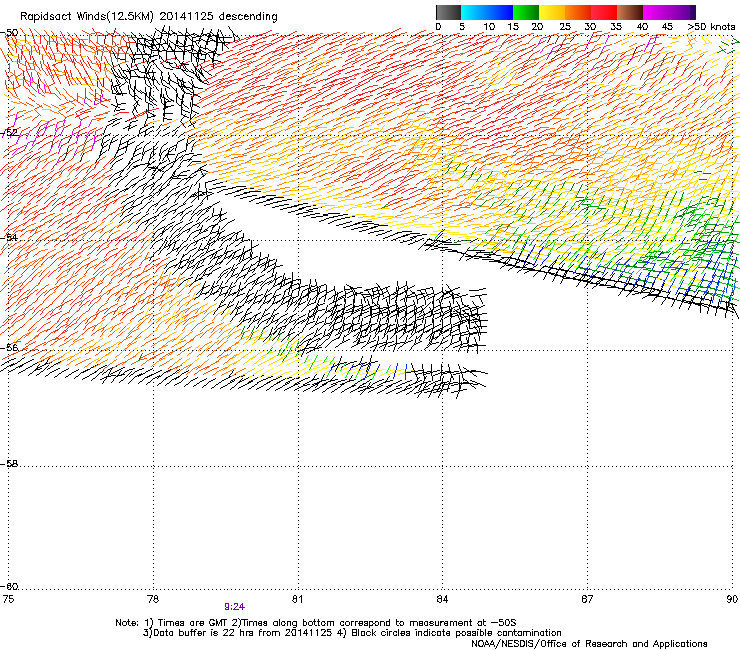Screen dimensions: 740x650
Task: Click the '25' label under the color bar
Action: tap(565, 27)
